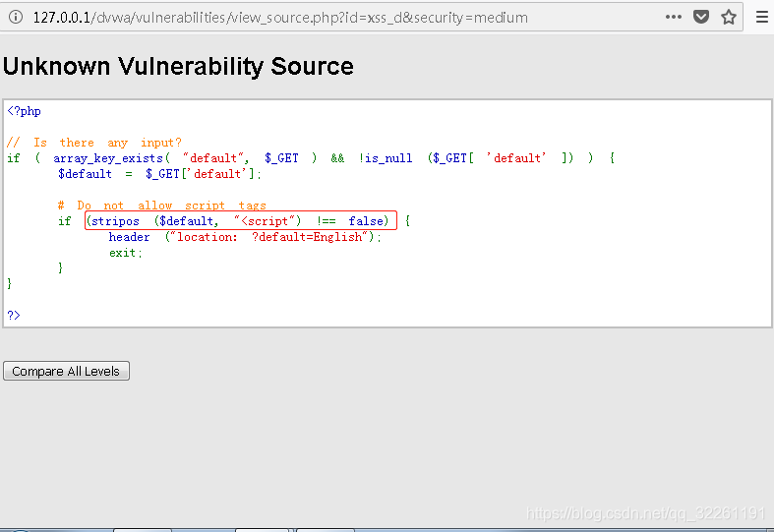This screenshot has height=532, width=774.
Task: Click the Pocket save icon
Action: click(x=701, y=18)
